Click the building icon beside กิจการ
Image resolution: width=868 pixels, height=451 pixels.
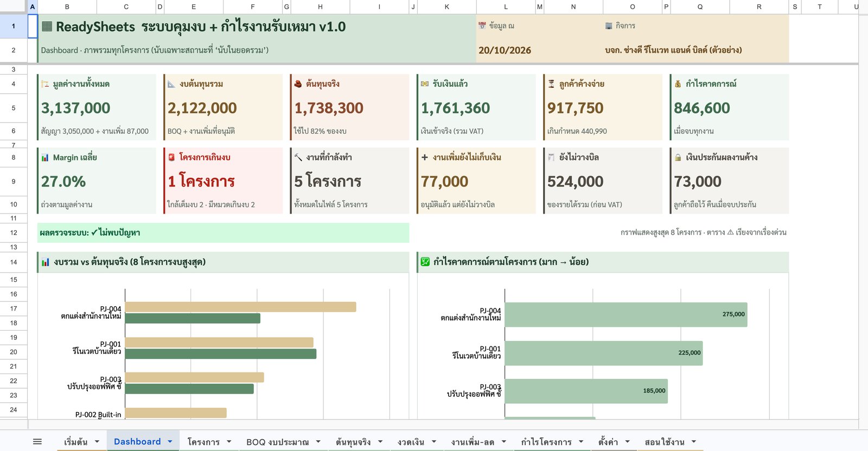point(609,25)
